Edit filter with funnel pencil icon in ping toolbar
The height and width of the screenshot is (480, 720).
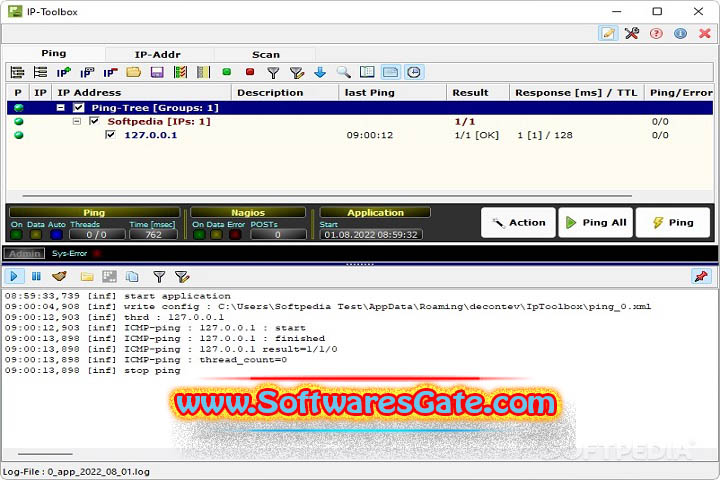click(x=297, y=72)
